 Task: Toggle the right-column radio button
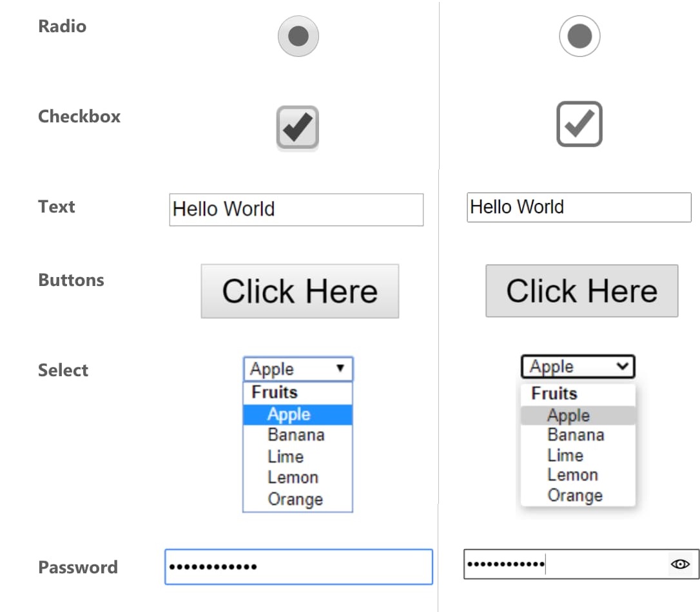[x=578, y=37]
